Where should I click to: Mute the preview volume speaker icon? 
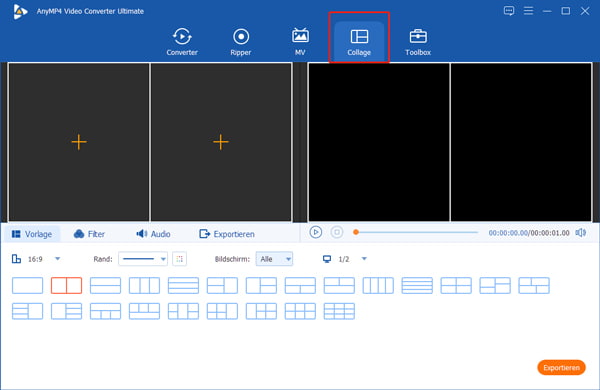580,233
